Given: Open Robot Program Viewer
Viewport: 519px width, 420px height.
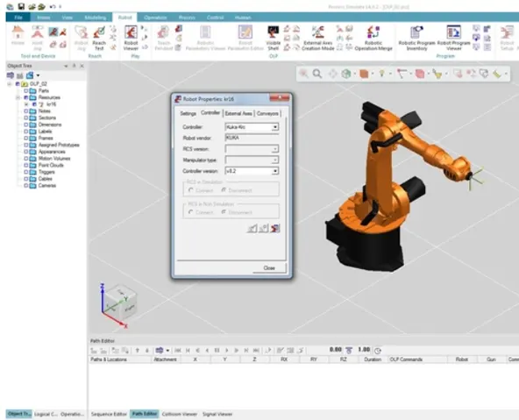Looking at the screenshot, I should coord(453,38).
